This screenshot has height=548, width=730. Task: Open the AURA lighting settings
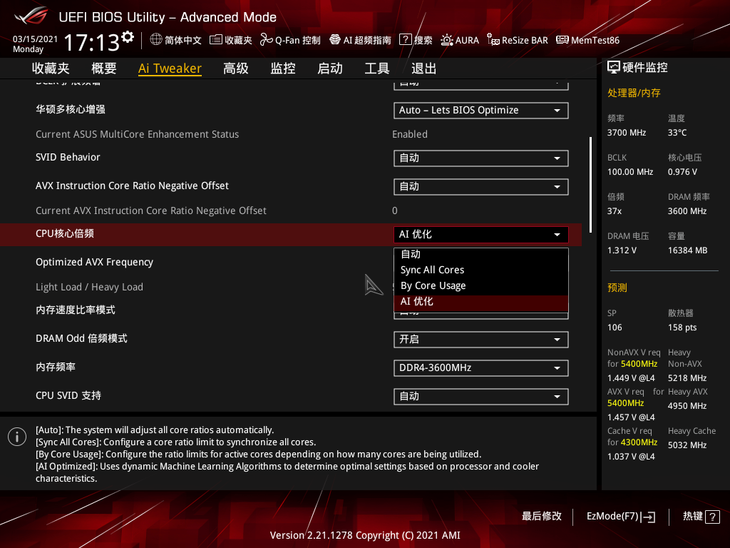[459, 40]
